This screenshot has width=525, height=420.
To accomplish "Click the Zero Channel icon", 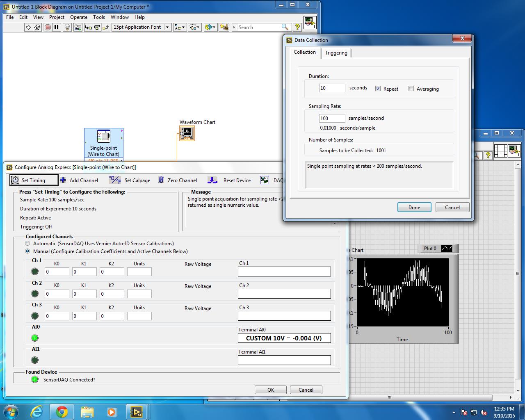I will tap(161, 180).
